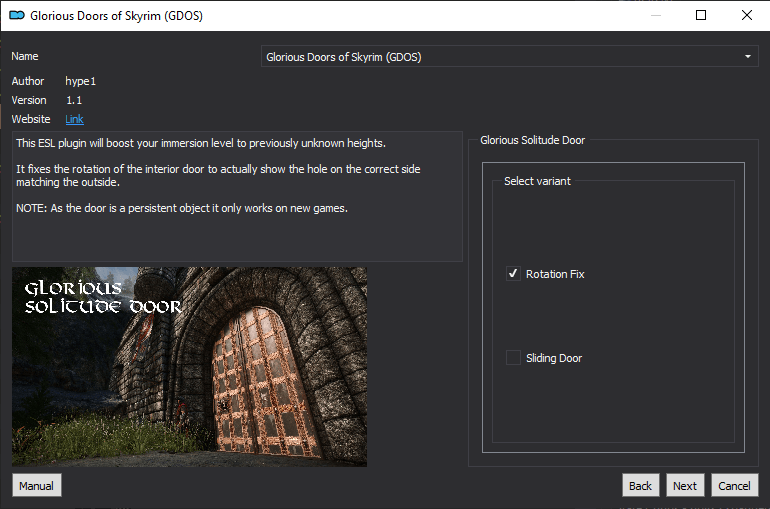
Task: Click the Manual button
Action: pyautogui.click(x=37, y=485)
